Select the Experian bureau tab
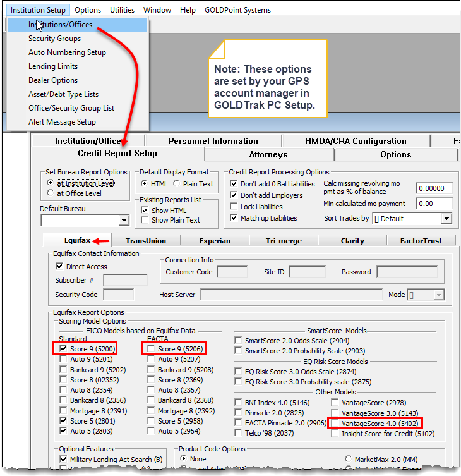This screenshot has width=461, height=476. 215,241
